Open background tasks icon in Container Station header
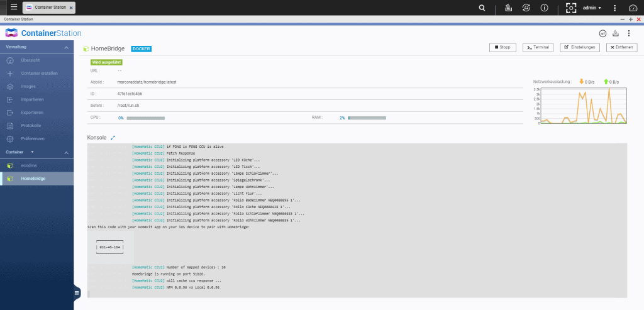This screenshot has height=310, width=644. [616, 34]
